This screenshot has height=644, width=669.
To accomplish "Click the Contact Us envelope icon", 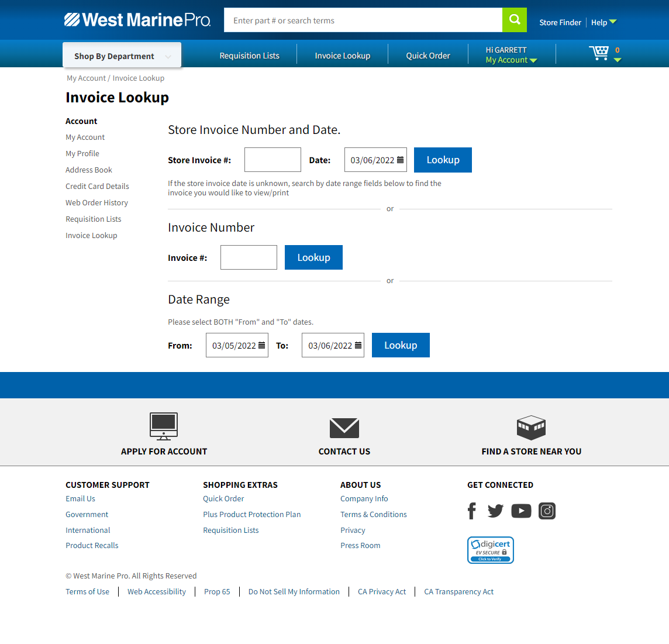I will (x=344, y=428).
